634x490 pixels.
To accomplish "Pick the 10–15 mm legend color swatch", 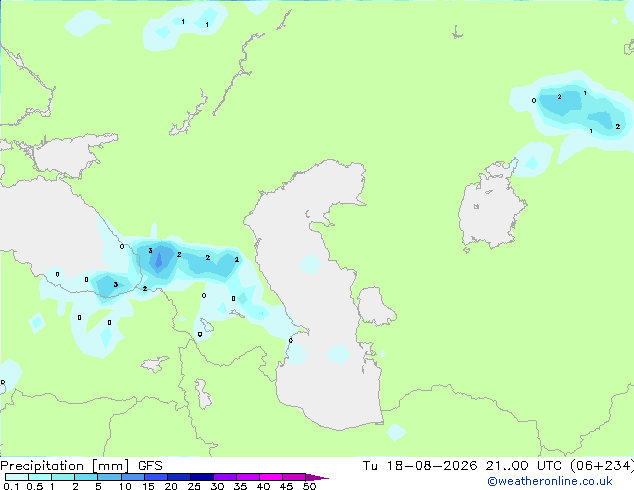I will pos(132,477).
